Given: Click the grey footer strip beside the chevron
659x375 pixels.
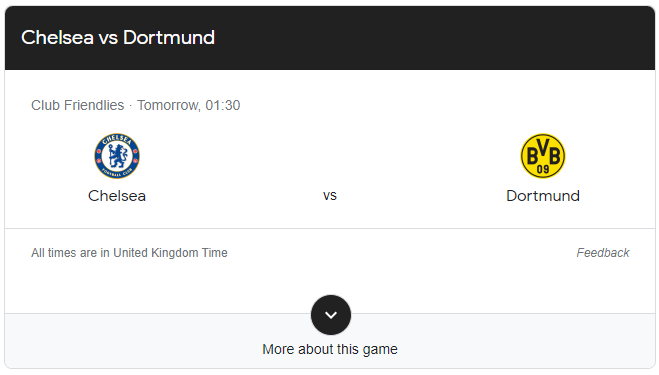Looking at the screenshot, I should click(x=504, y=341).
